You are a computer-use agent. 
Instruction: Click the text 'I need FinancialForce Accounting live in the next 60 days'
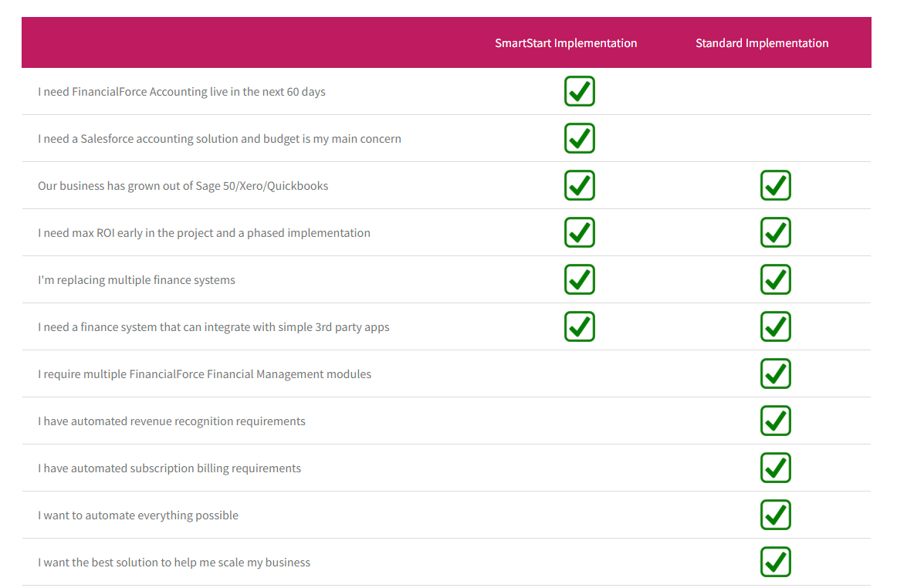click(181, 92)
